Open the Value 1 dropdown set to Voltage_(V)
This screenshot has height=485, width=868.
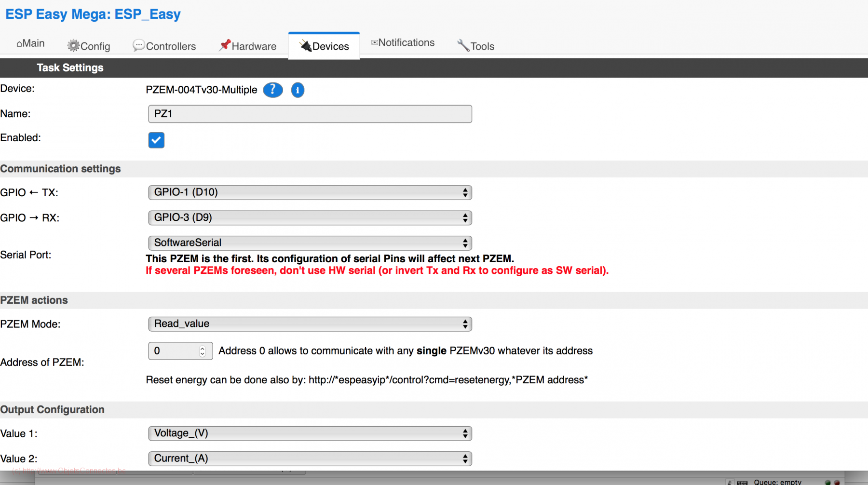[310, 433]
